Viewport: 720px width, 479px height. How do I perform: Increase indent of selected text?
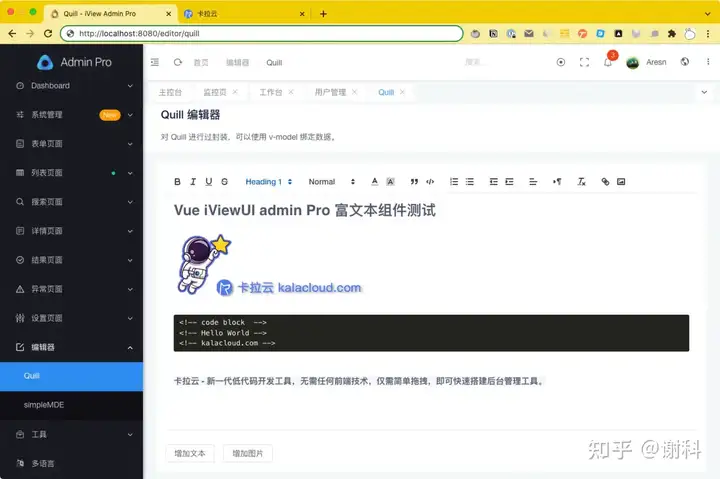pyautogui.click(x=509, y=181)
